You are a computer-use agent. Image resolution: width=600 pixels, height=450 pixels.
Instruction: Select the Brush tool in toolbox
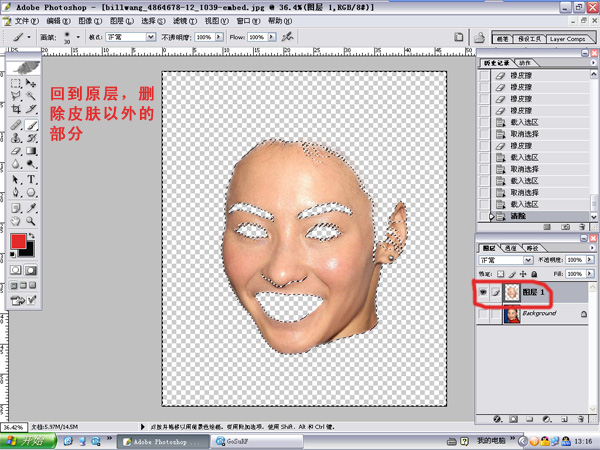point(31,125)
